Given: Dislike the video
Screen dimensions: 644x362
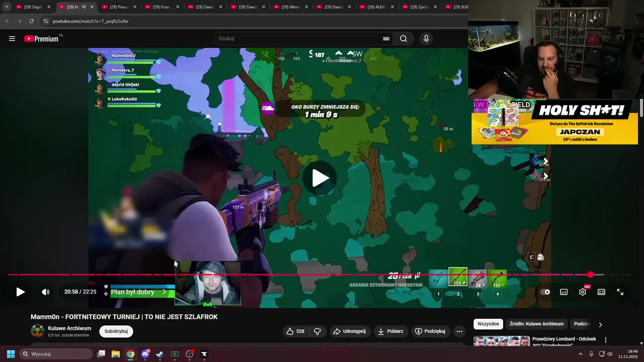Looking at the screenshot, I should click(x=317, y=331).
